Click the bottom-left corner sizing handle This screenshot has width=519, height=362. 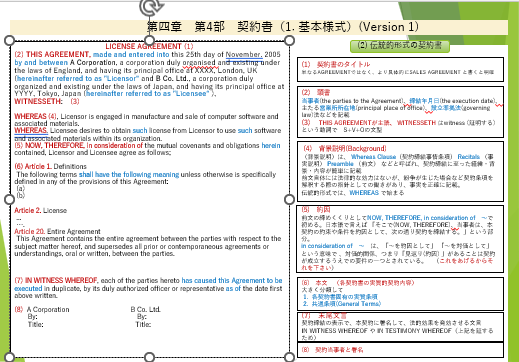click(x=10, y=357)
